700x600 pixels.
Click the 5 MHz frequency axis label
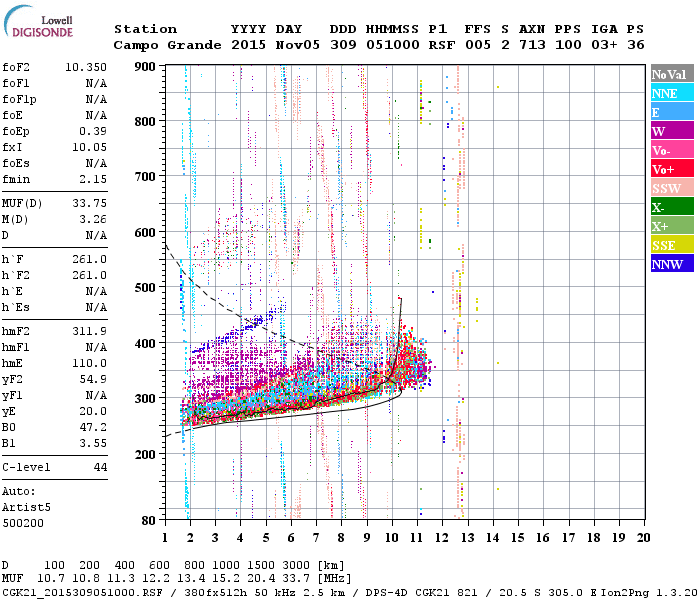pos(266,538)
